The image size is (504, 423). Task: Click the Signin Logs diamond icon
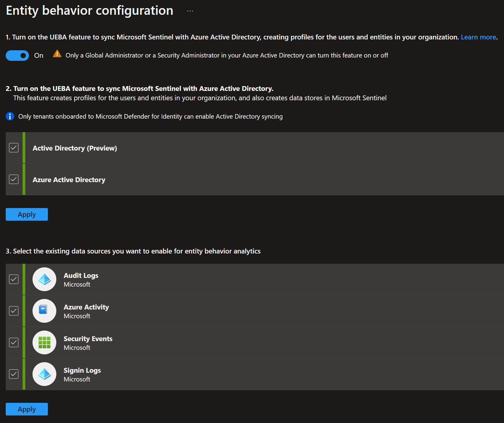click(44, 374)
